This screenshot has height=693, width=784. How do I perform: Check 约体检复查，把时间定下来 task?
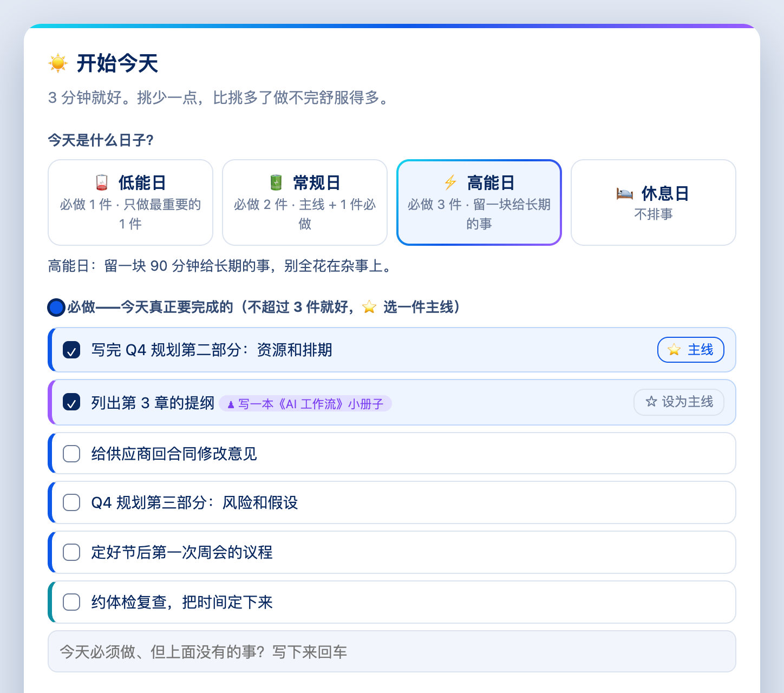click(71, 602)
